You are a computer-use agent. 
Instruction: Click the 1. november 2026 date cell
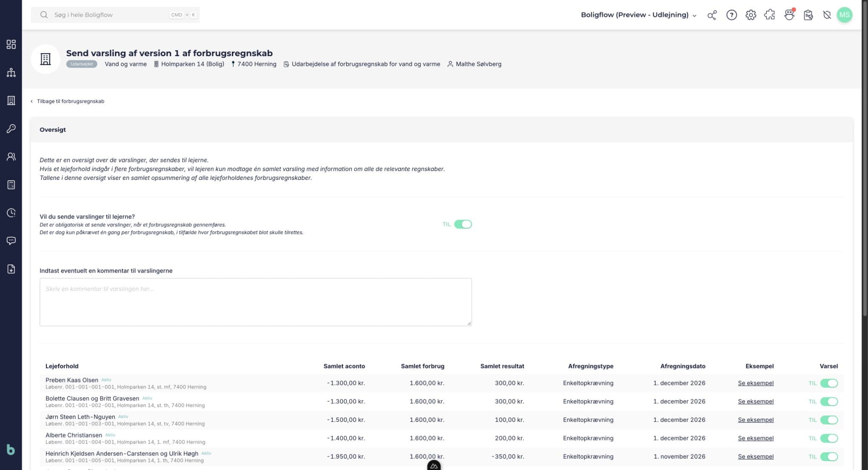click(x=679, y=456)
